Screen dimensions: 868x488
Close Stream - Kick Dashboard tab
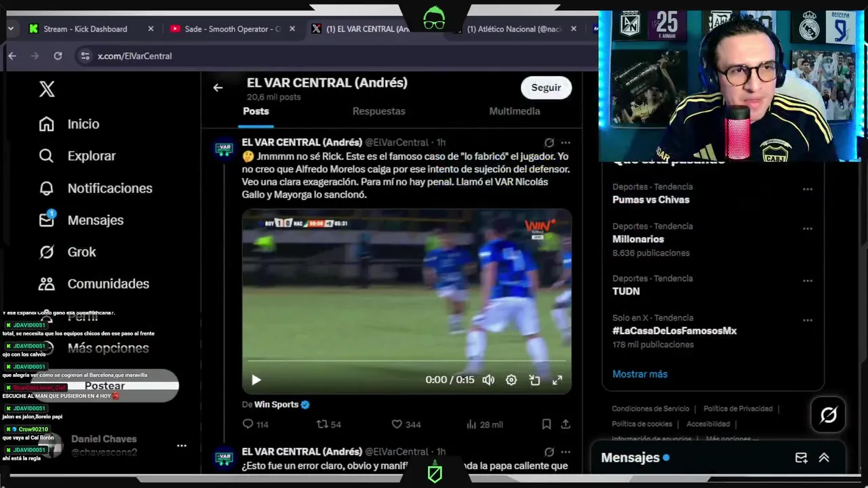pos(151,29)
